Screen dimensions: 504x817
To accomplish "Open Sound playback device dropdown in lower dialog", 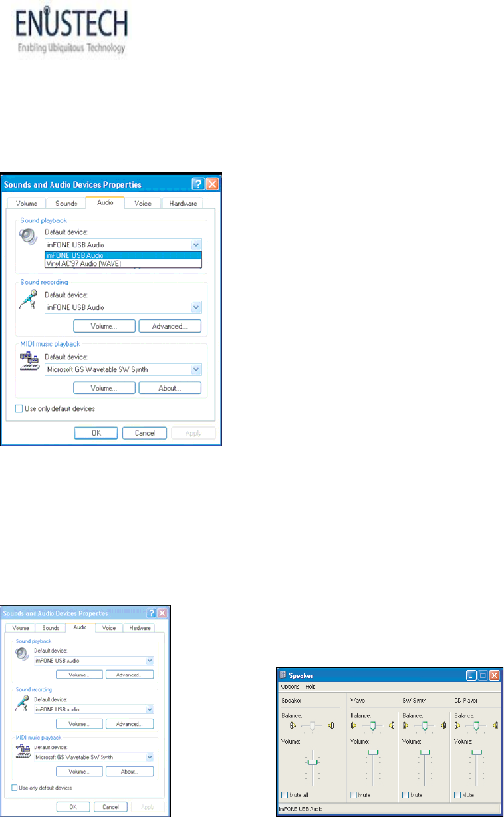I will [150, 661].
